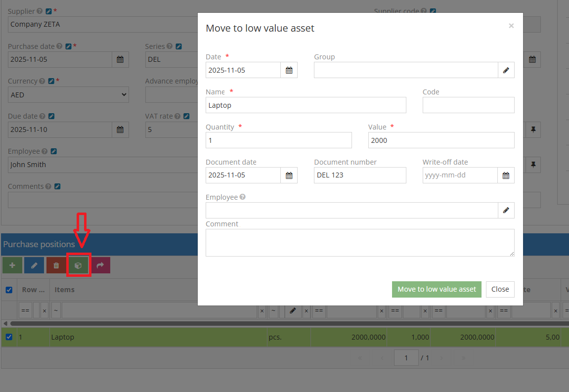Click the green add position button
This screenshot has width=569, height=392.
point(12,265)
